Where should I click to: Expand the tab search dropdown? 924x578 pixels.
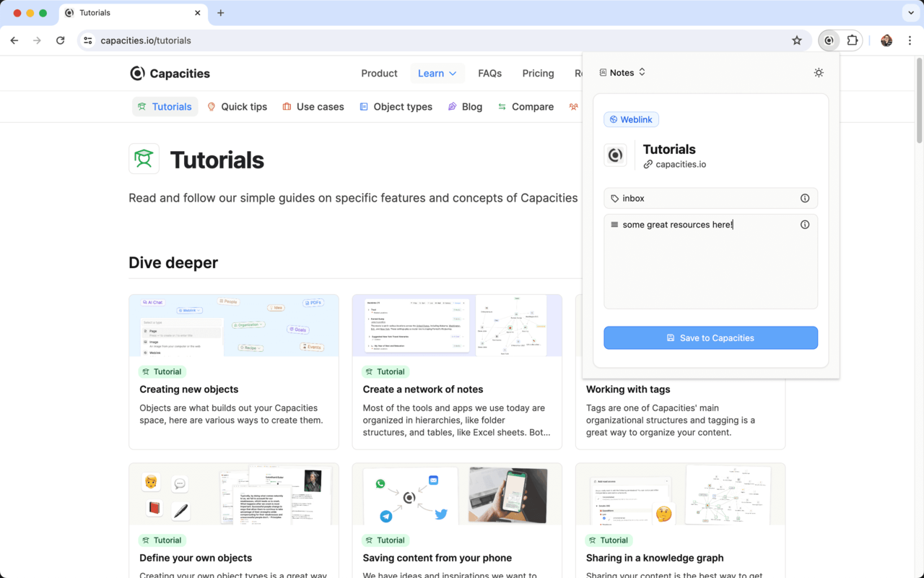(910, 13)
